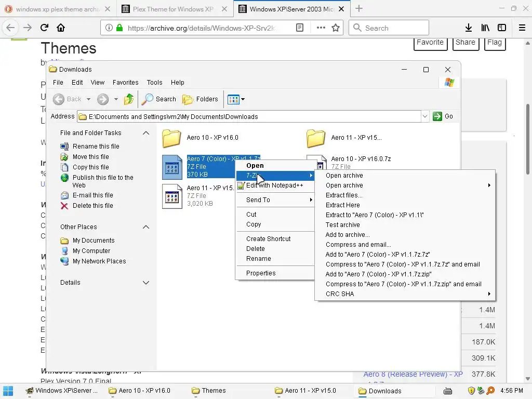Click the Firefox back arrow button
The height and width of the screenshot is (399, 532).
(10, 28)
